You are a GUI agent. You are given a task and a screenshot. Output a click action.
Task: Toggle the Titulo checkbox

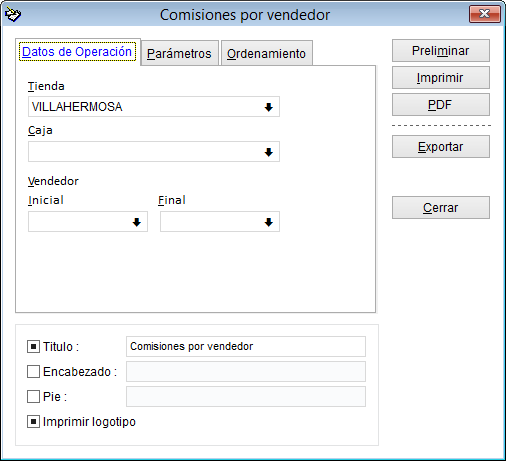(x=33, y=347)
